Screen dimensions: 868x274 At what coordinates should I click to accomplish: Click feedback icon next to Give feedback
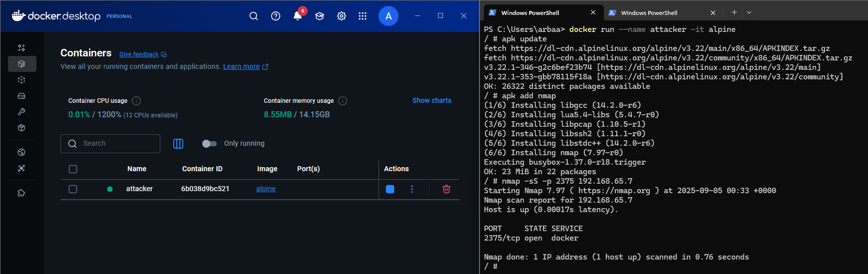point(164,55)
